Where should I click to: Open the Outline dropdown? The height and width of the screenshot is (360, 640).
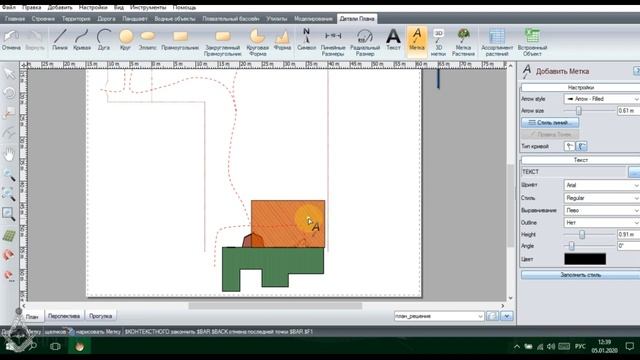pos(602,222)
